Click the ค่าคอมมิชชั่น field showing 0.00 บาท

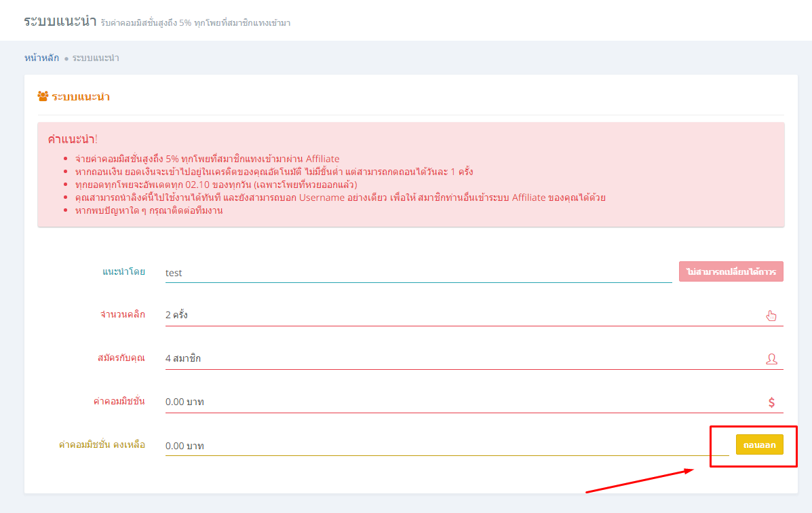461,402
